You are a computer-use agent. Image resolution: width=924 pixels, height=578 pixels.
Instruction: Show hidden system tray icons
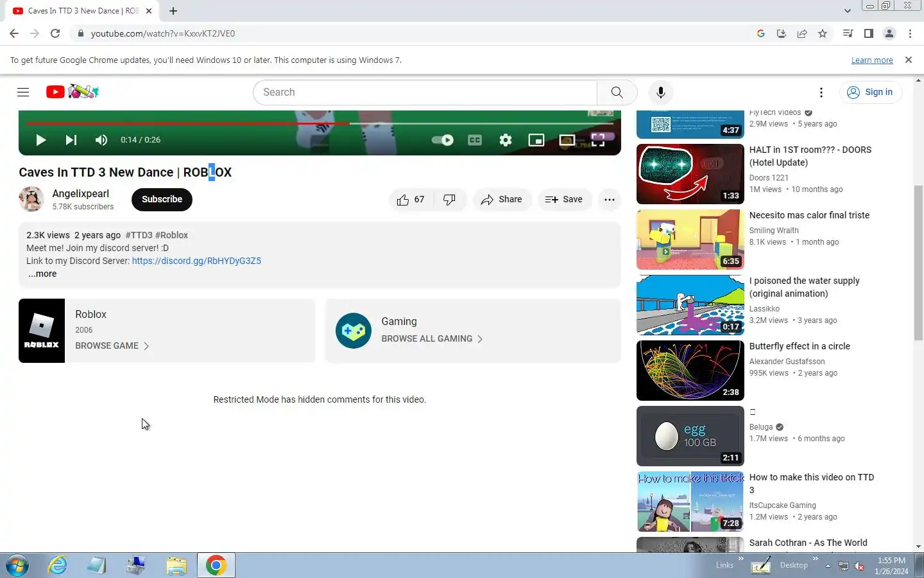click(828, 566)
